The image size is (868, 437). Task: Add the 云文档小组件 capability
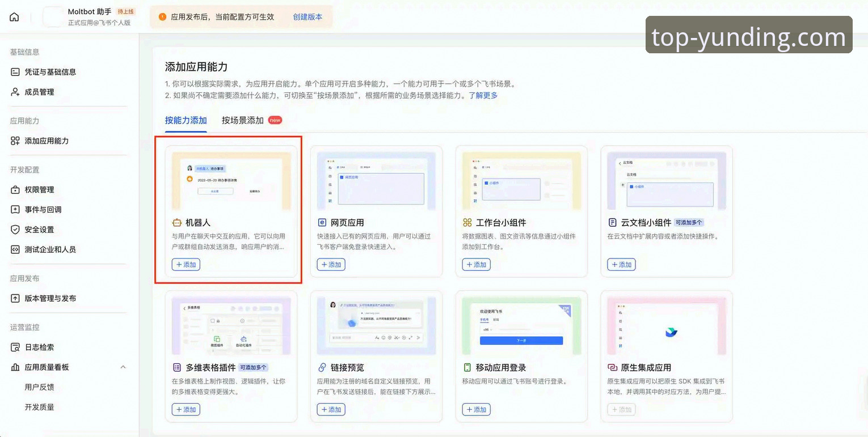(622, 265)
